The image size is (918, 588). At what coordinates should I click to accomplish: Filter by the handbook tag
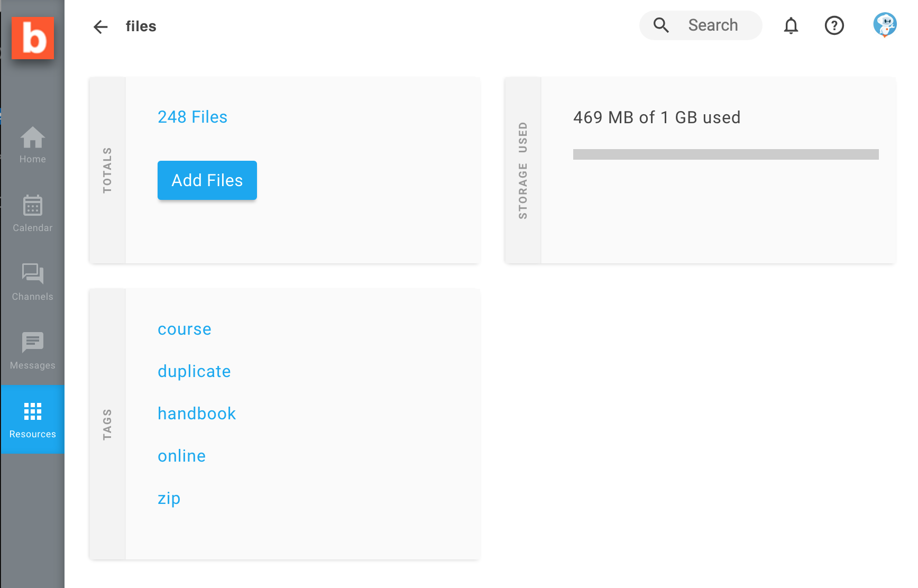pos(197,414)
